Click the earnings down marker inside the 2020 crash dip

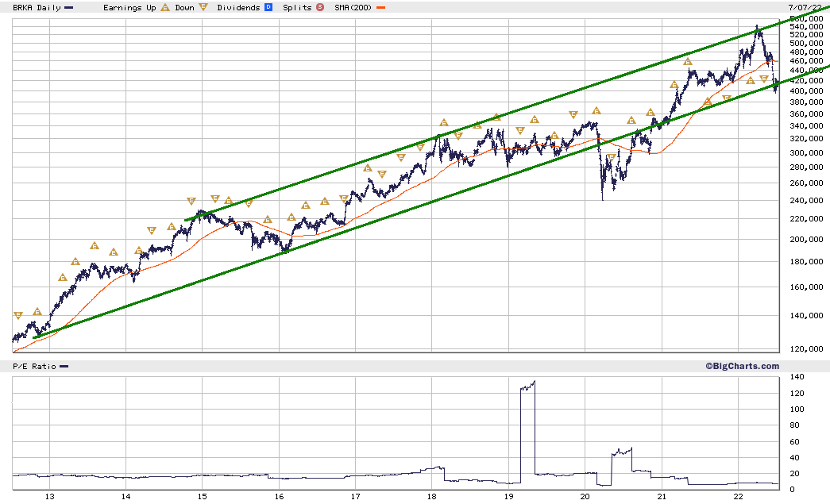click(612, 158)
